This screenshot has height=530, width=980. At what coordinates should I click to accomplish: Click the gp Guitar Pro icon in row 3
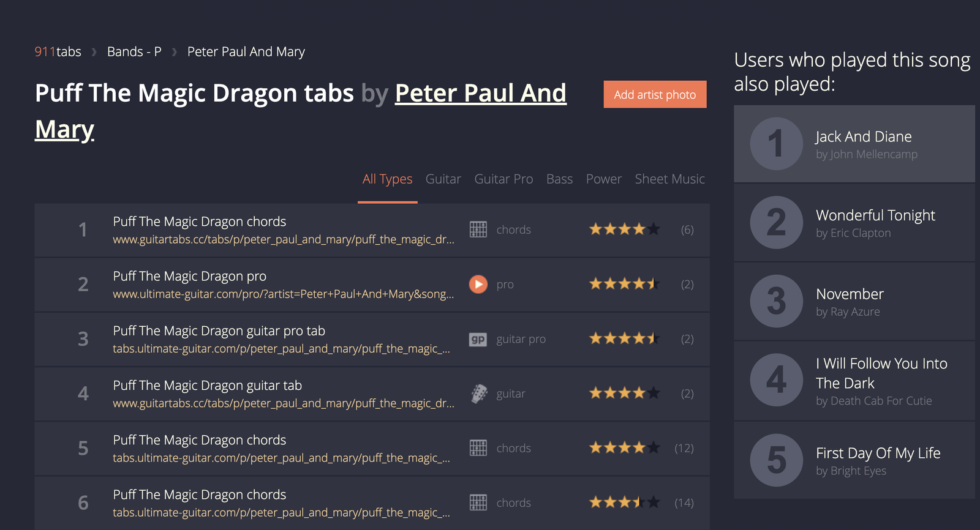click(x=478, y=339)
